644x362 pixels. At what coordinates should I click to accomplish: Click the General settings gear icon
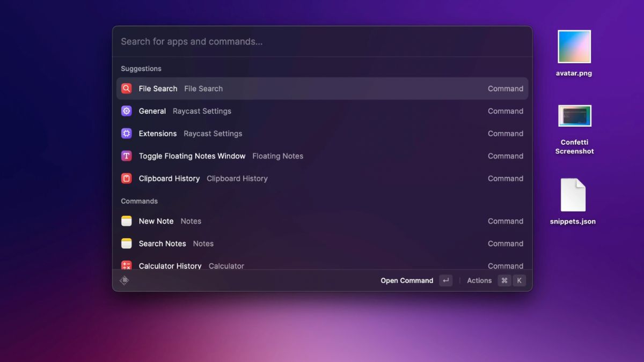(x=126, y=111)
